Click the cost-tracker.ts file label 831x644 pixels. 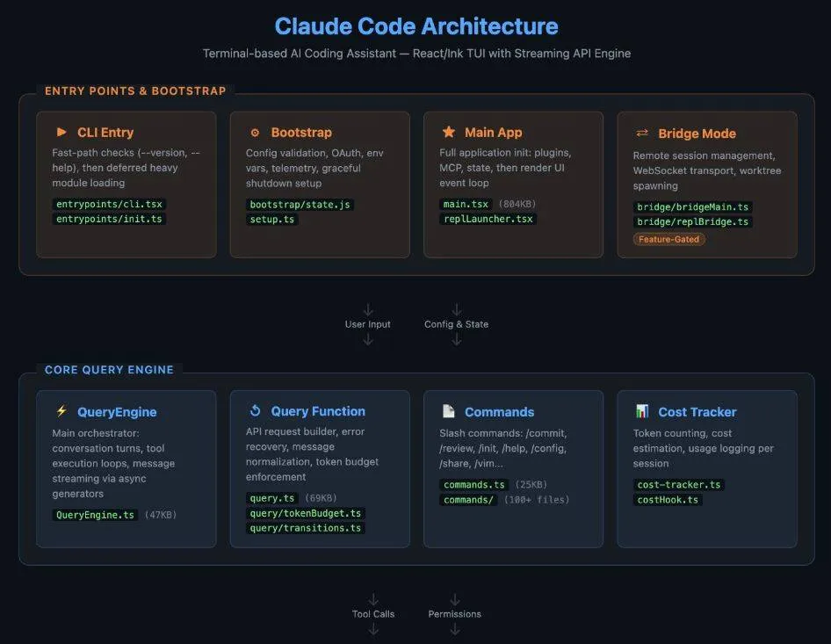(x=678, y=485)
